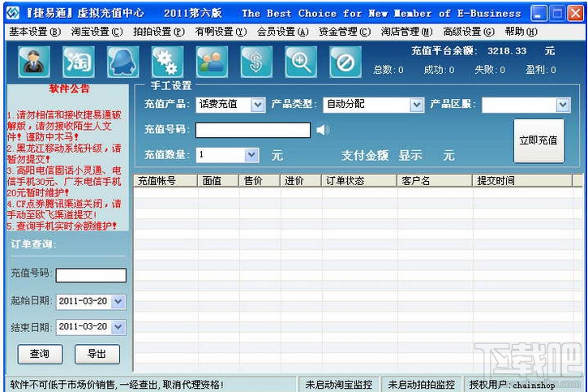Image resolution: width=588 pixels, height=392 pixels.
Task: Click the 查询手机实时余额维护 notice line
Action: [62, 226]
